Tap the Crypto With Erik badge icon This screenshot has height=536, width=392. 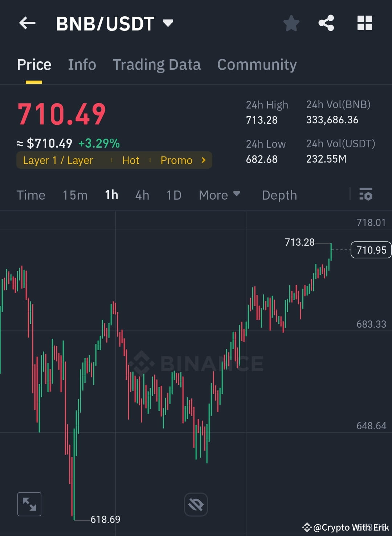tap(307, 527)
